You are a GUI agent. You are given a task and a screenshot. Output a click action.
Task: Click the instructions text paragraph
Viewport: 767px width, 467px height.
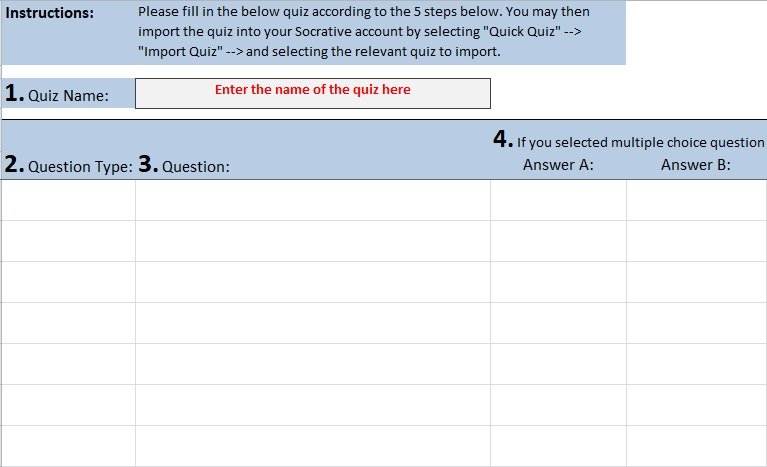pos(363,32)
